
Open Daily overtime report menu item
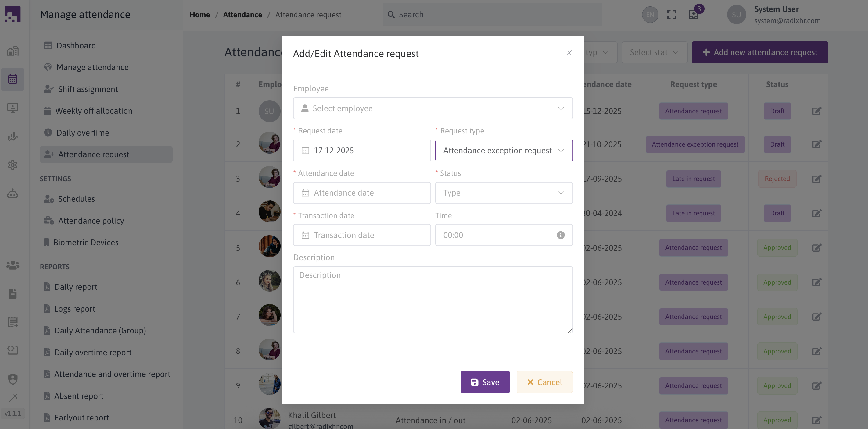(93, 353)
